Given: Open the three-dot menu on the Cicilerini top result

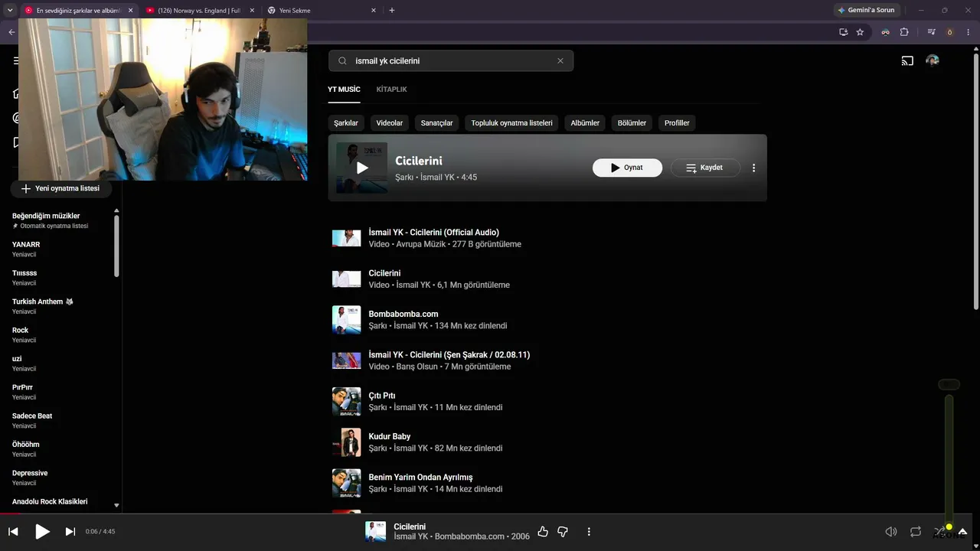Looking at the screenshot, I should coord(753,168).
